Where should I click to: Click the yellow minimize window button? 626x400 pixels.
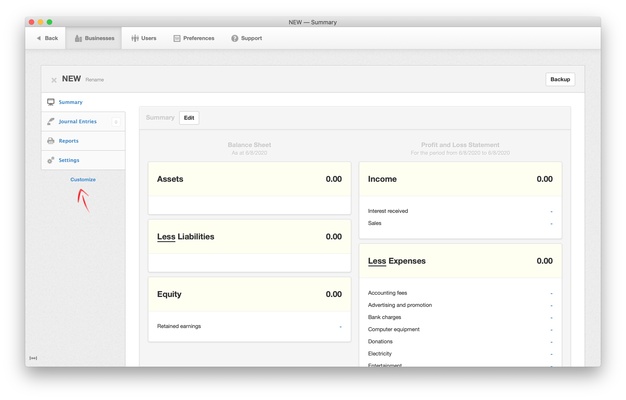(x=40, y=22)
